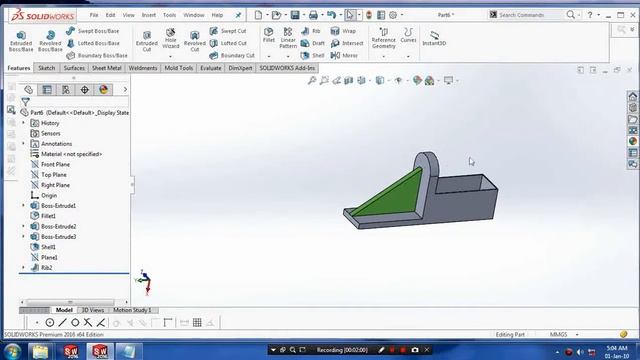The image size is (640, 360).
Task: Expand the Boss-Extrude3 feature
Action: pos(23,237)
